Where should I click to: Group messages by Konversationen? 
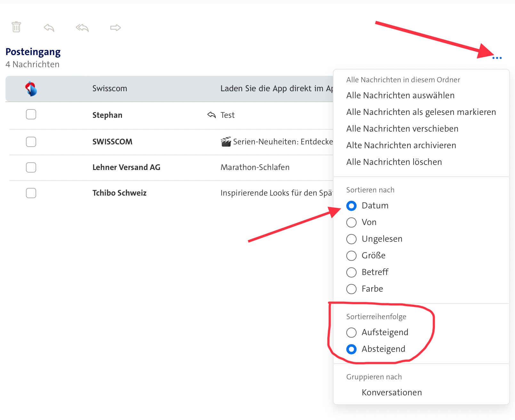pos(391,392)
